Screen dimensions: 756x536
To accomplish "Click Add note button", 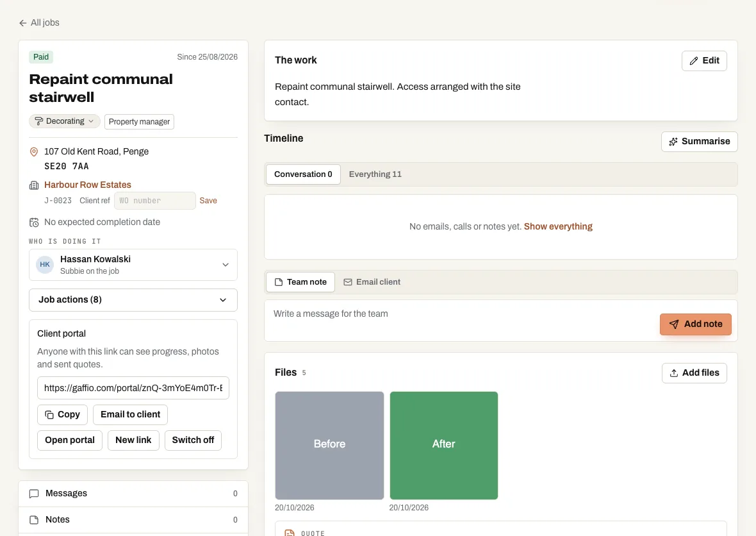I will [x=695, y=324].
